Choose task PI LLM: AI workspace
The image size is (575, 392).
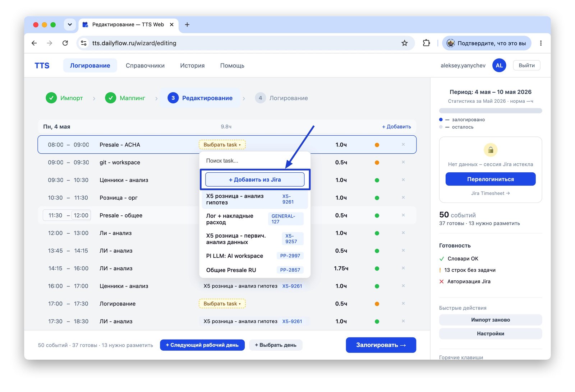pyautogui.click(x=255, y=256)
